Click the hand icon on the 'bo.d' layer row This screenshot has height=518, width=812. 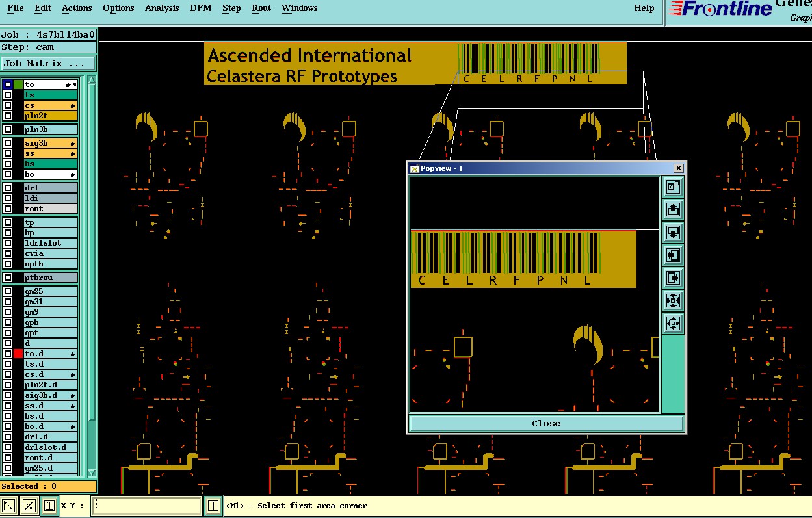click(x=73, y=426)
